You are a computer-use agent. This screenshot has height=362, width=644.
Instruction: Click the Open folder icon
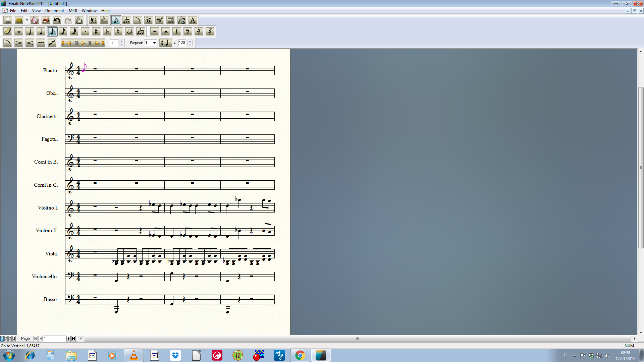click(19, 20)
